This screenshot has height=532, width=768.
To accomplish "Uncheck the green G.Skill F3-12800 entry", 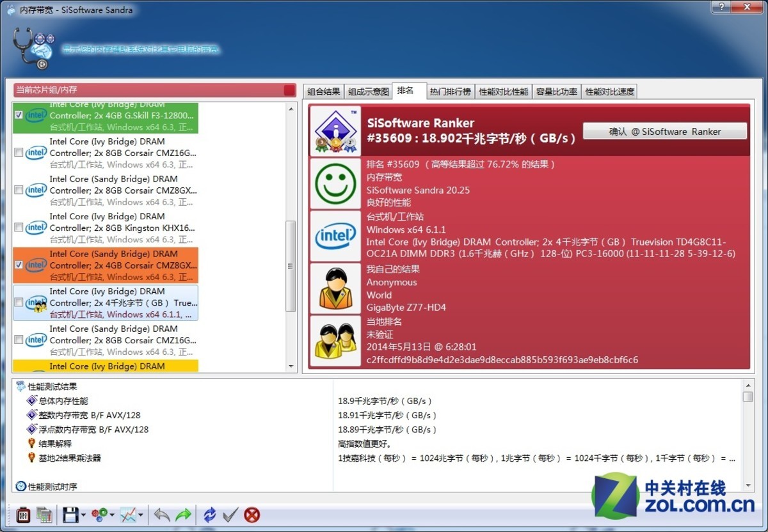I will point(19,115).
